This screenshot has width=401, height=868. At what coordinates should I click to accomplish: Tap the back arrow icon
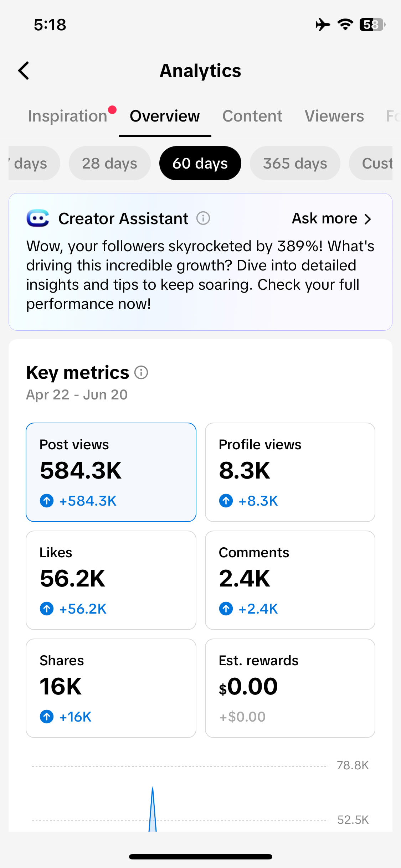[x=24, y=71]
